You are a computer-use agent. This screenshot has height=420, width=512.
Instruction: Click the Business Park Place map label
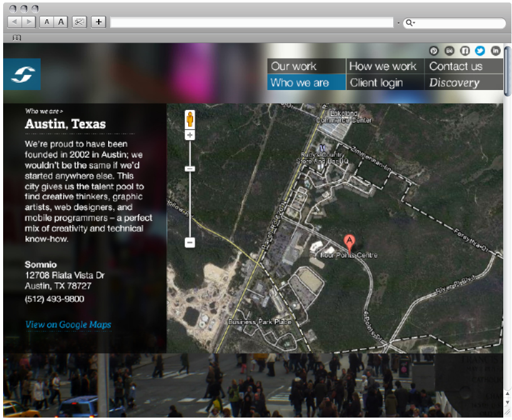259,322
